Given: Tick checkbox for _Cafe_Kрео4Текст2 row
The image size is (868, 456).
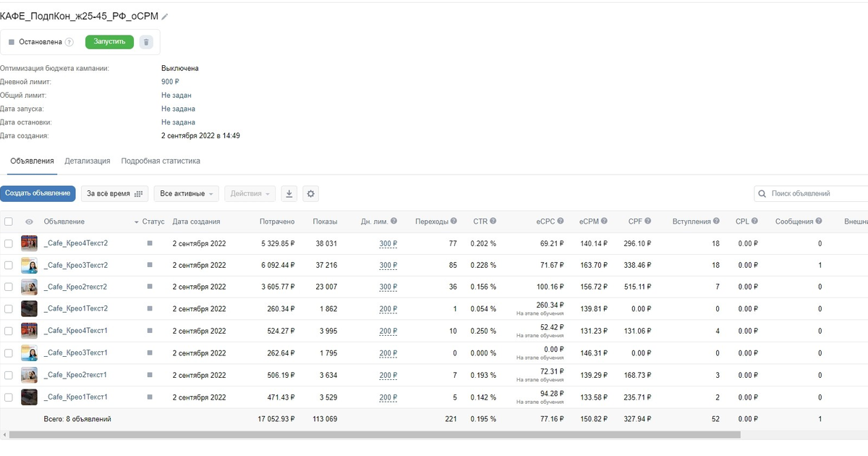Looking at the screenshot, I should click(9, 243).
